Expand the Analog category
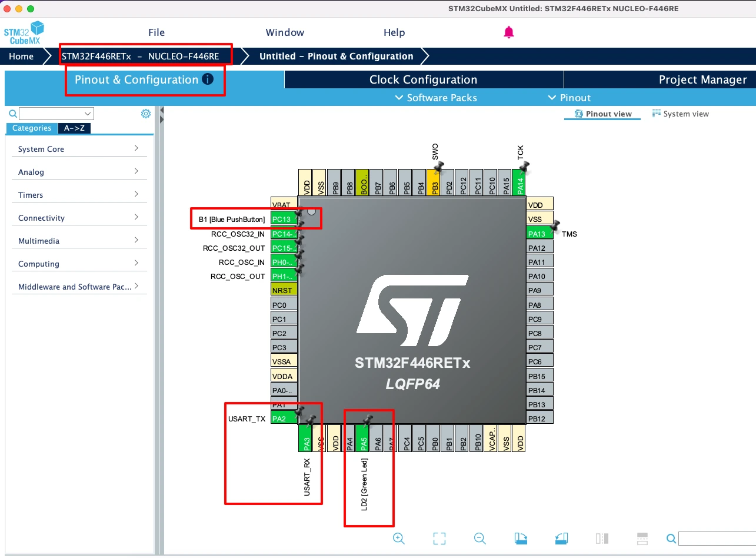Screen dimensions: 756x558 (79, 172)
